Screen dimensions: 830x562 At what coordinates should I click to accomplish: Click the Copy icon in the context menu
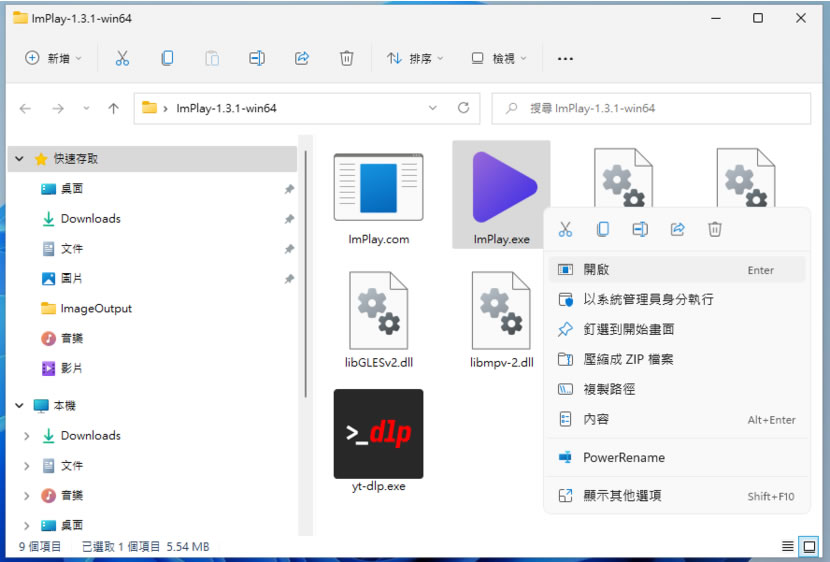pos(602,229)
